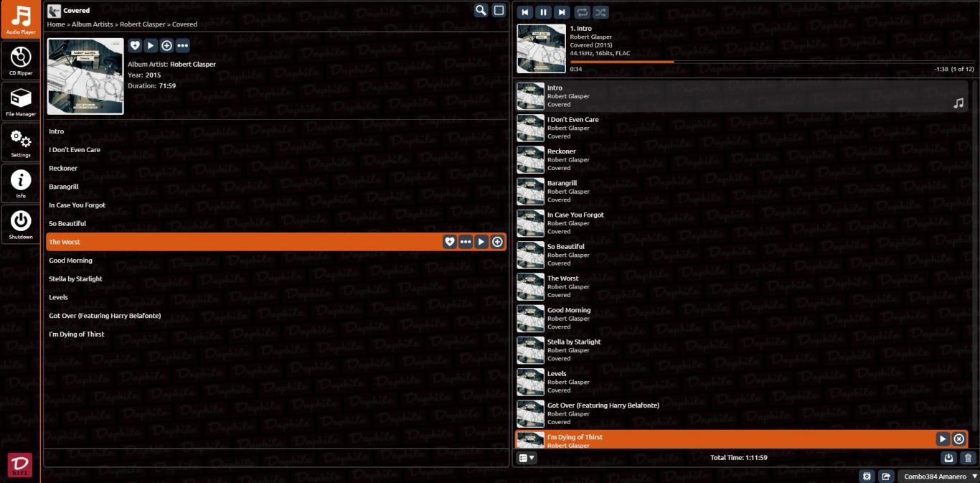980x483 pixels.
Task: Open the Audio Player section
Action: [21, 20]
